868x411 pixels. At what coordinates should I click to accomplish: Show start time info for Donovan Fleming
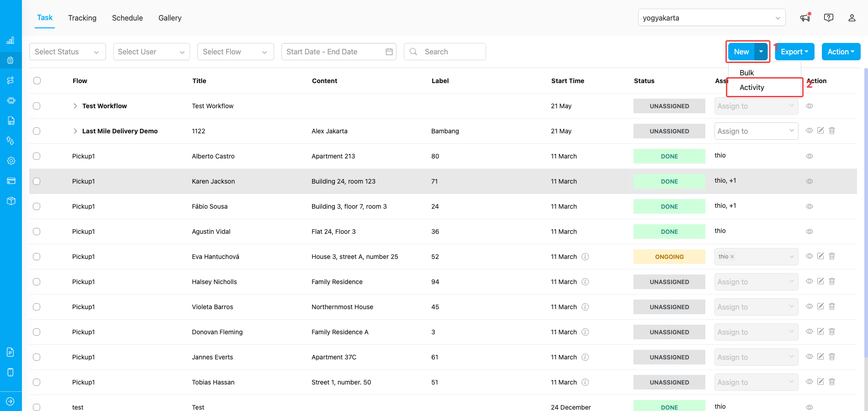click(x=585, y=332)
